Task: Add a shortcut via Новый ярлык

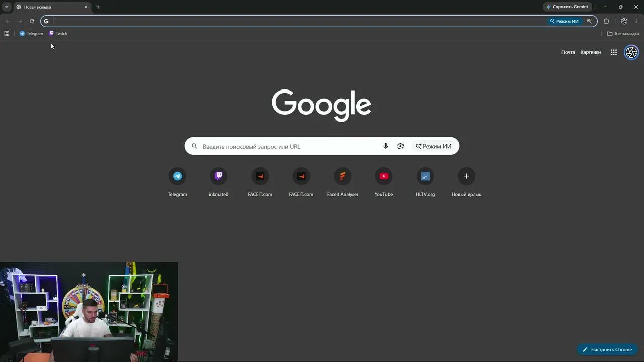Action: point(466,183)
